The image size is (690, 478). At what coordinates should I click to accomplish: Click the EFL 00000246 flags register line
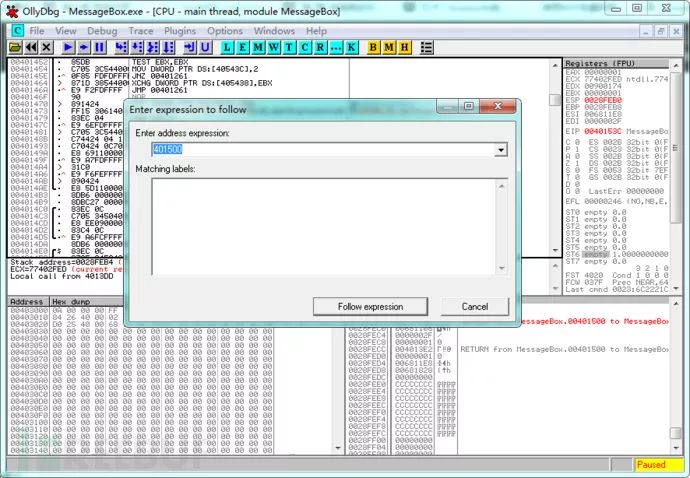[x=616, y=202]
